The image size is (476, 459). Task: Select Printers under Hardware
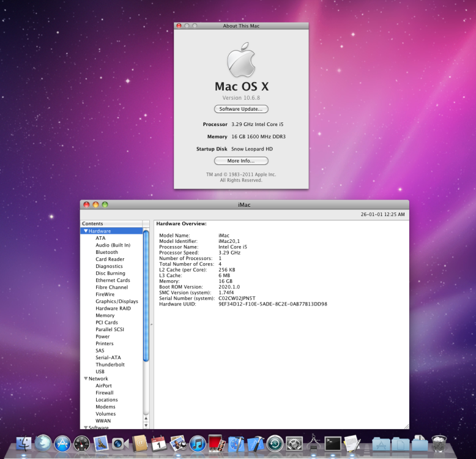click(105, 343)
